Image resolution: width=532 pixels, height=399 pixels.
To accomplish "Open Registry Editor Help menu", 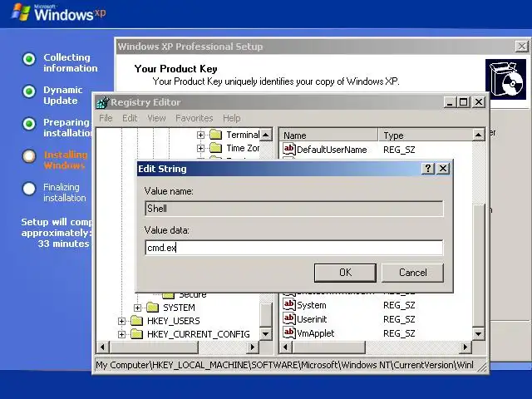I will pos(232,118).
